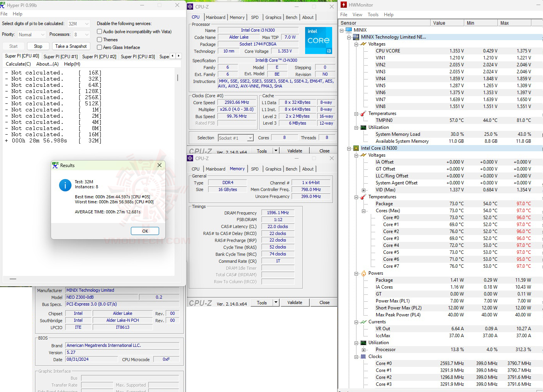Click the CPU-Z icon of the processor window
543x392 pixels.
pyautogui.click(x=190, y=7)
